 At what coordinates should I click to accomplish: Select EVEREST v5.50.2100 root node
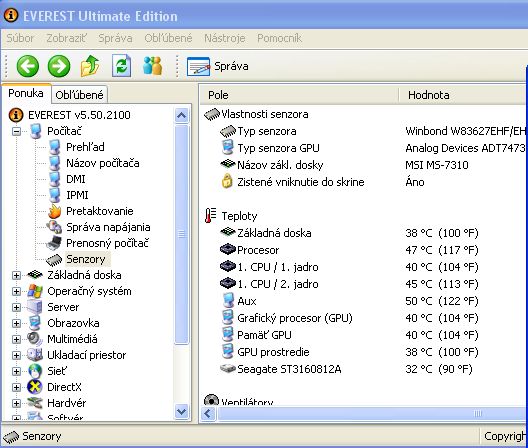79,115
